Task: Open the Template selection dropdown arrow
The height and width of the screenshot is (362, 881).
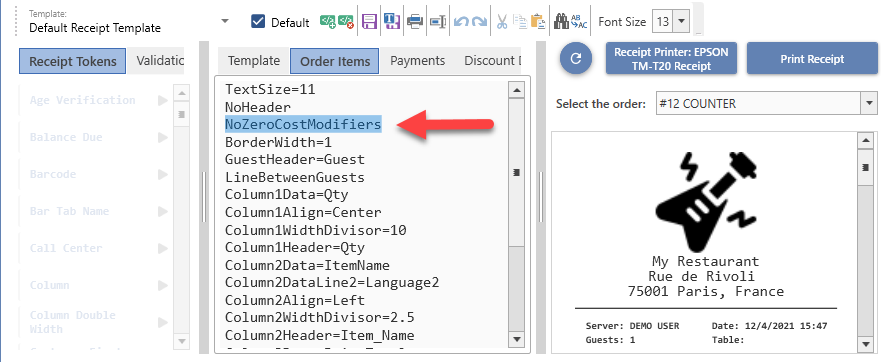Action: click(x=225, y=21)
